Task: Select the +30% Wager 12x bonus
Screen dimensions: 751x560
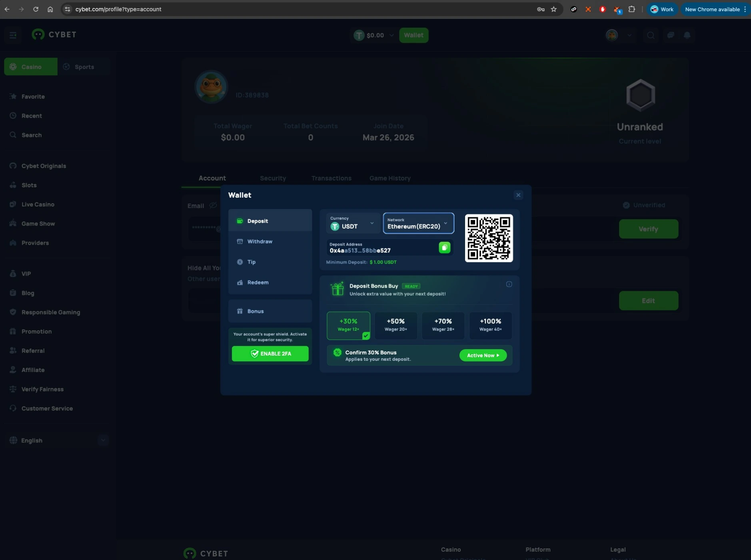Action: click(x=348, y=326)
